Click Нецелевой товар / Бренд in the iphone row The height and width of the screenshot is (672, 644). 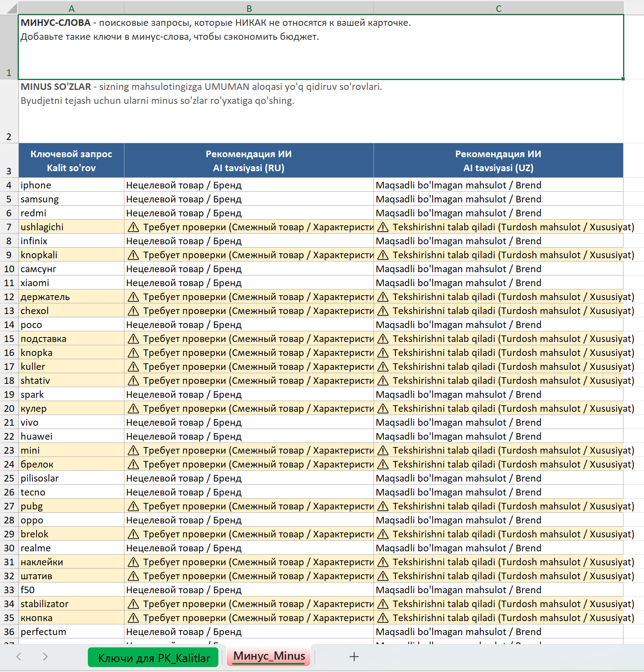pos(249,185)
